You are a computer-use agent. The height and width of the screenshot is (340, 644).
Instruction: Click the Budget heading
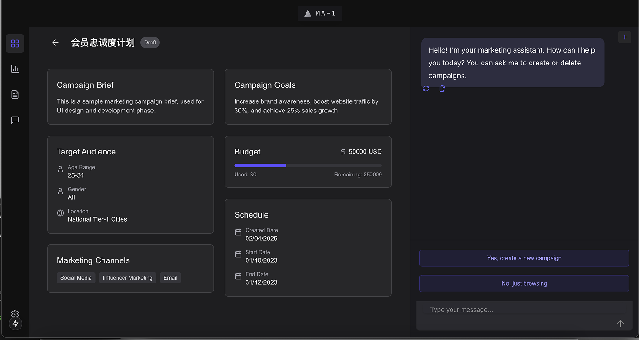pyautogui.click(x=247, y=152)
